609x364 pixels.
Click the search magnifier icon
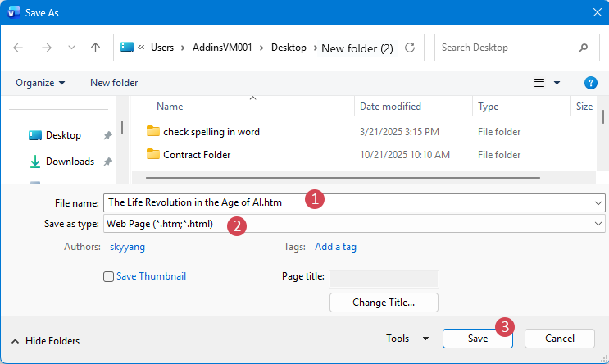pos(583,48)
